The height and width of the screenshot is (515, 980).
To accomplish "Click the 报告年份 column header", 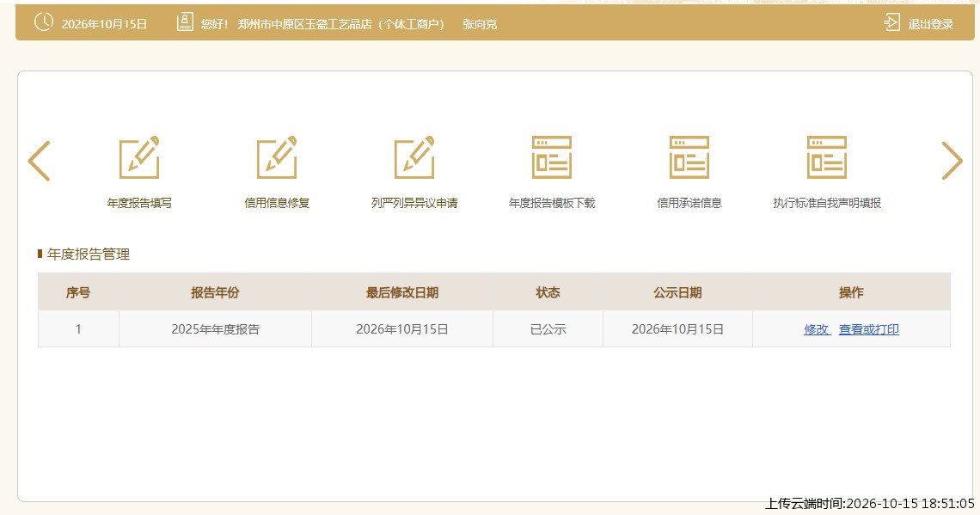I will (215, 292).
